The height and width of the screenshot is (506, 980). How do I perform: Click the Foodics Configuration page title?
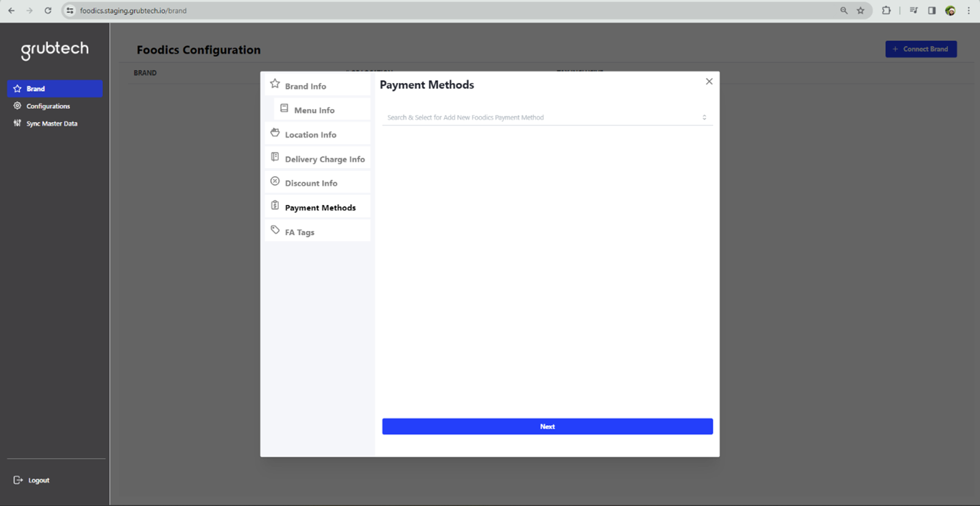(x=199, y=50)
